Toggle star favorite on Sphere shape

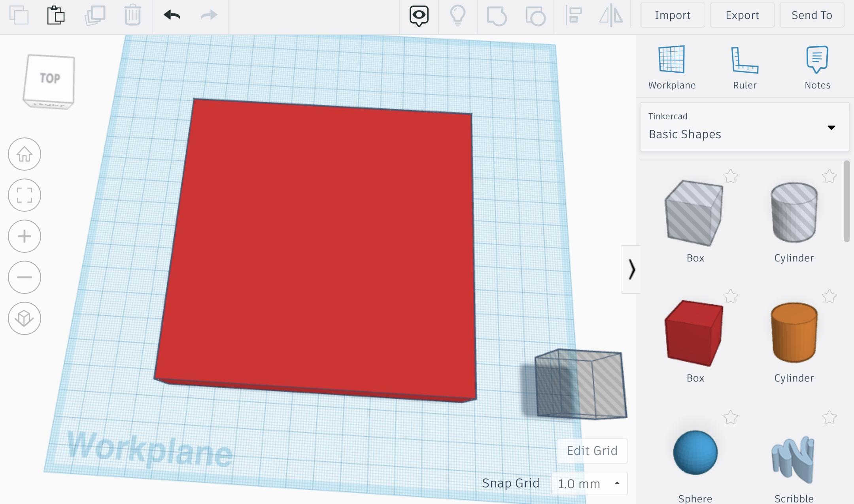[731, 416]
